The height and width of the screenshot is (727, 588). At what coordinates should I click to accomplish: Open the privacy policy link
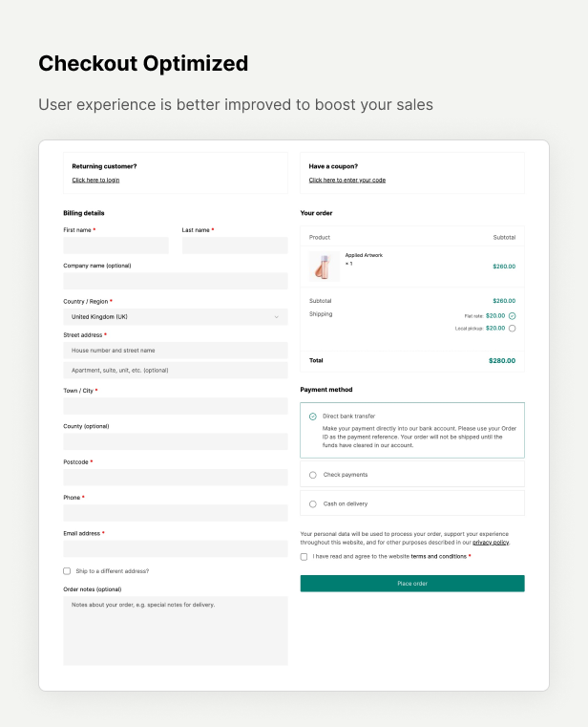click(491, 542)
